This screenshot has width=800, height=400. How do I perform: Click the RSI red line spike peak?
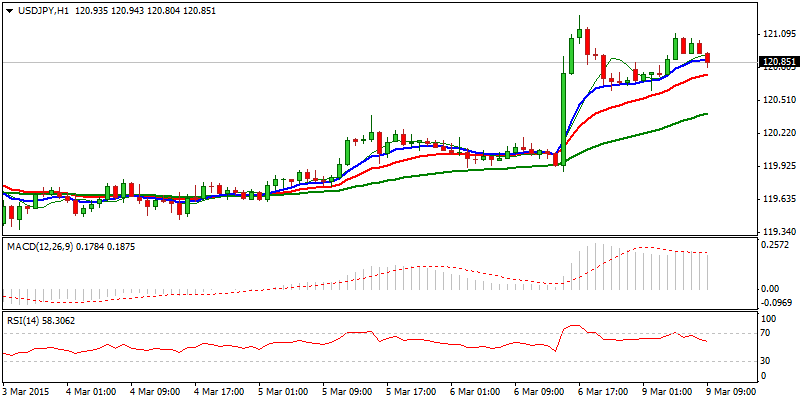[572, 326]
